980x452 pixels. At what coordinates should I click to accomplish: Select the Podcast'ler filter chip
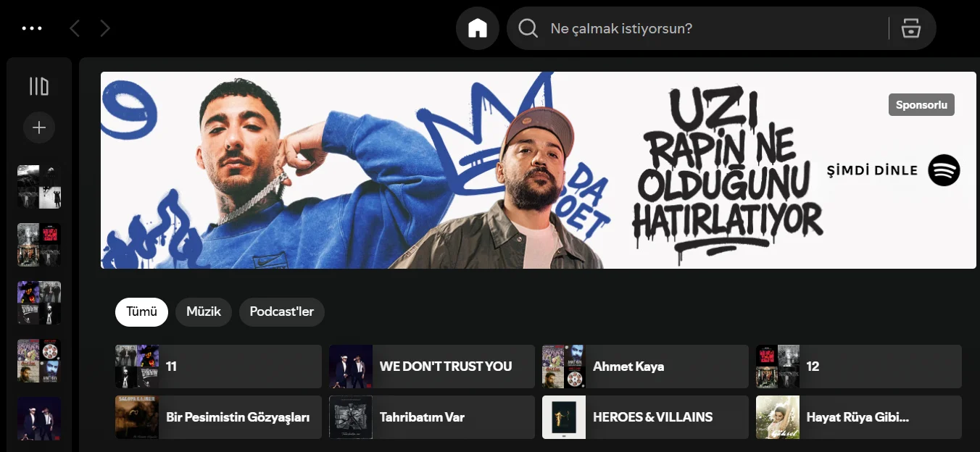282,311
